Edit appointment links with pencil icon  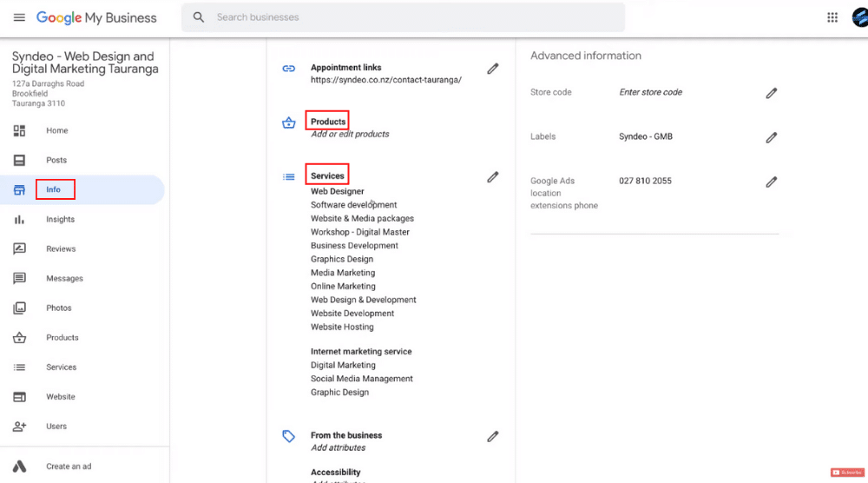pyautogui.click(x=493, y=69)
